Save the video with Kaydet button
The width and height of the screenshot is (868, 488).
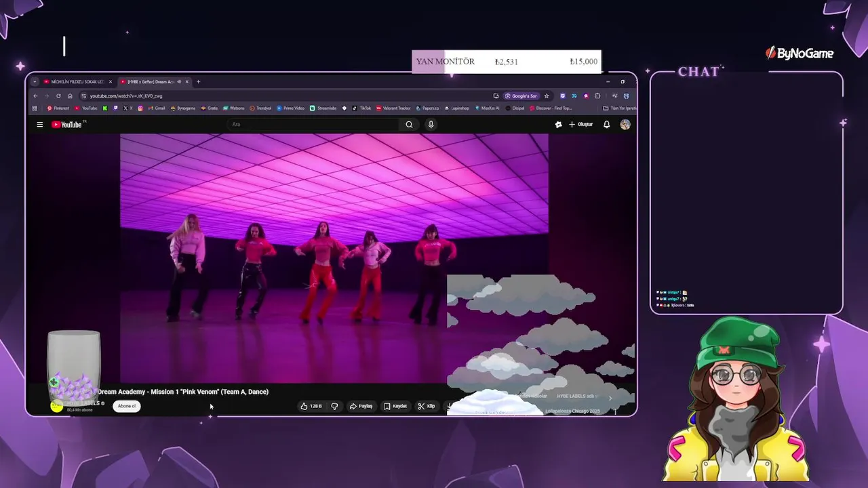tap(395, 406)
